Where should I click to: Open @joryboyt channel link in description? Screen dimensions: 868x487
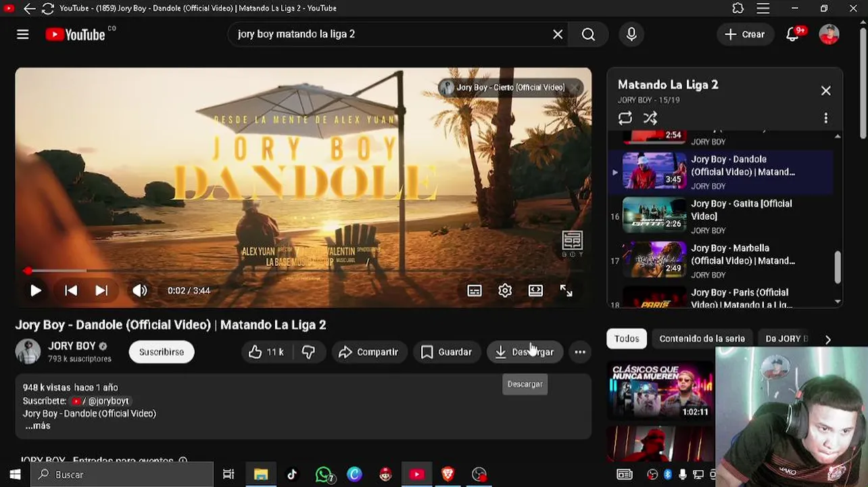[x=101, y=400]
